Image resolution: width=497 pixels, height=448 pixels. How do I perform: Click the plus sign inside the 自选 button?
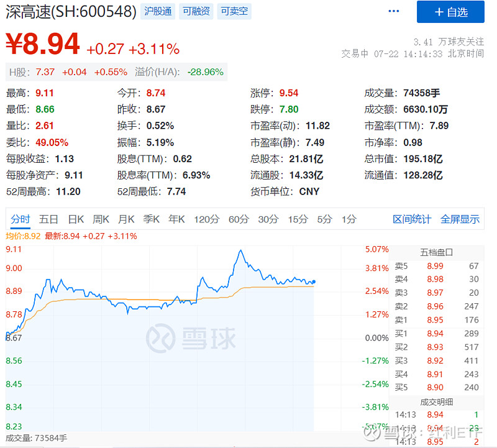[x=439, y=12]
